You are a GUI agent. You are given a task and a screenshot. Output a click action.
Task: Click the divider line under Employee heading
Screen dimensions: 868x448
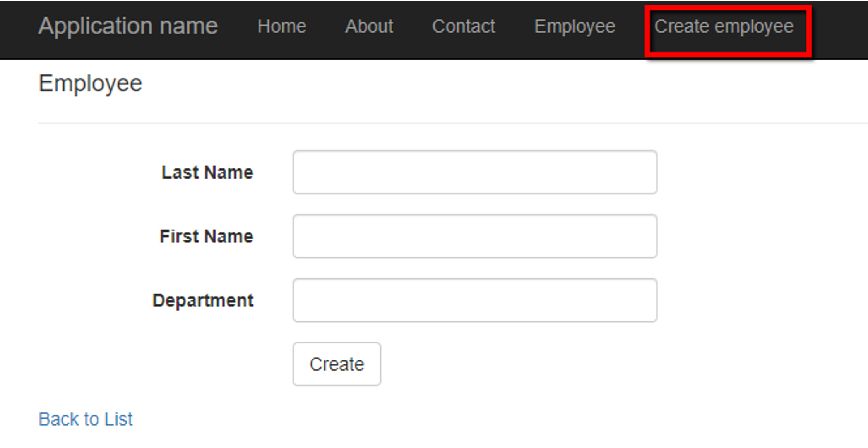tap(426, 123)
